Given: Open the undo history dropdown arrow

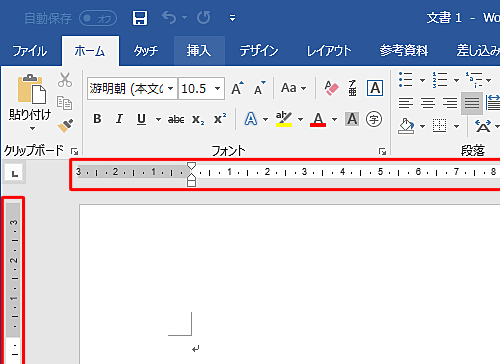Looking at the screenshot, I should click(184, 17).
